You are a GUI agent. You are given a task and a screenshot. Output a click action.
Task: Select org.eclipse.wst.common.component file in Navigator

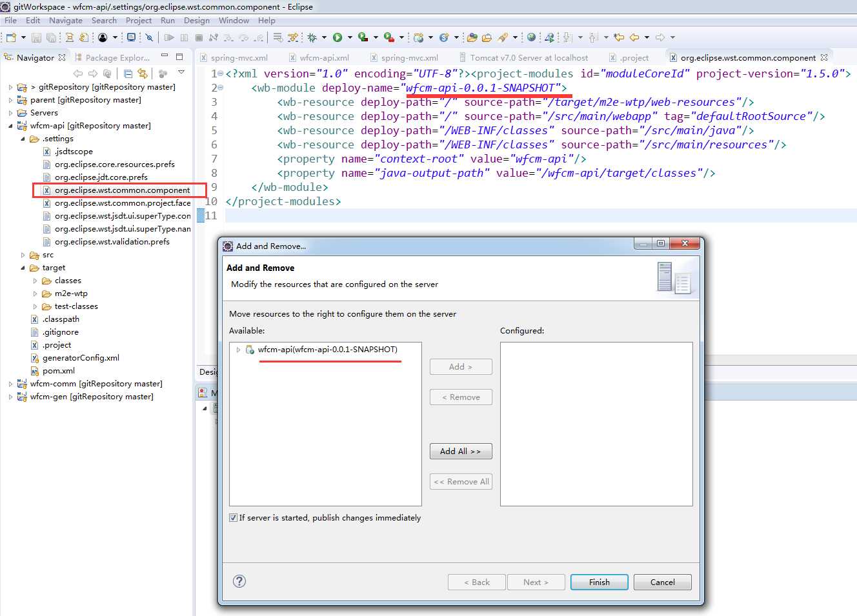122,190
